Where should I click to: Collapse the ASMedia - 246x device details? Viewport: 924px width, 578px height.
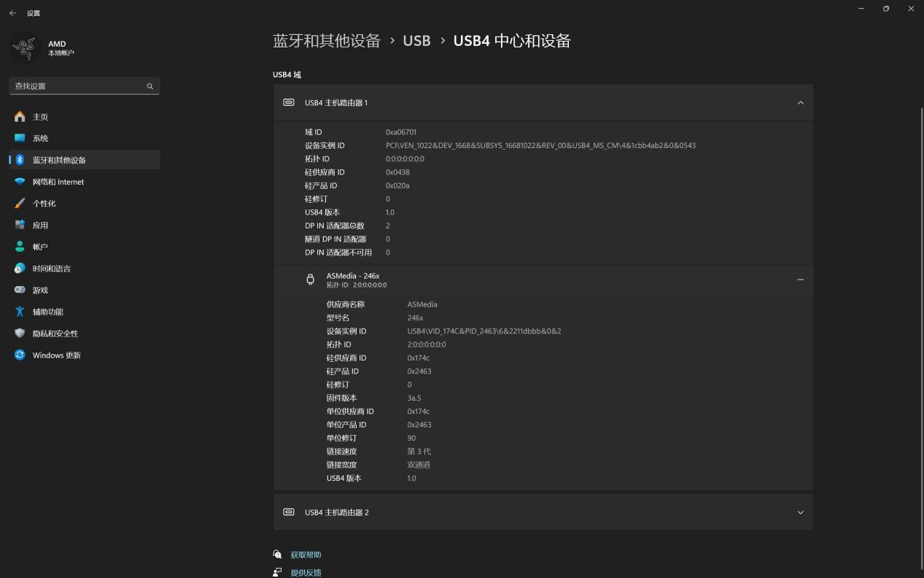(x=800, y=280)
